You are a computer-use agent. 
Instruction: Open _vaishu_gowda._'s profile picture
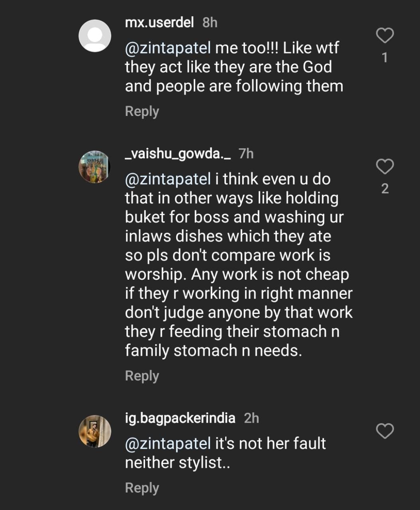coord(95,167)
